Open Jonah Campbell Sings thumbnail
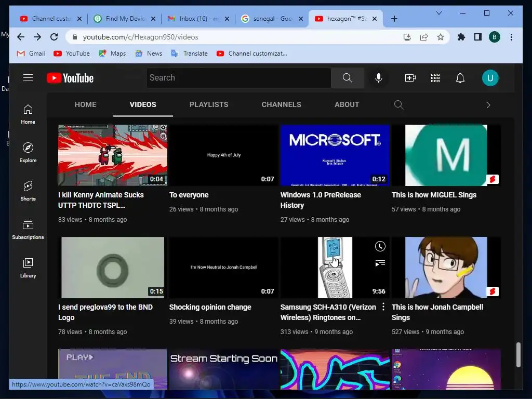The height and width of the screenshot is (399, 532). click(446, 268)
